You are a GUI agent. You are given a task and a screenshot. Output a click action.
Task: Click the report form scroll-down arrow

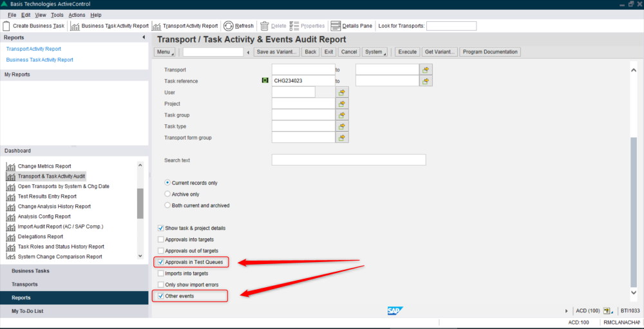click(x=633, y=292)
